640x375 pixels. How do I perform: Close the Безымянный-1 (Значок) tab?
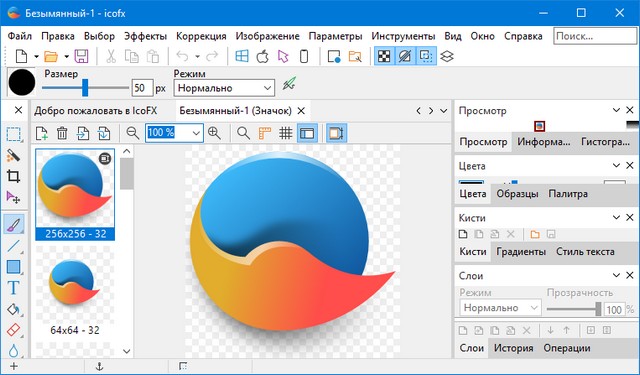tap(301, 111)
